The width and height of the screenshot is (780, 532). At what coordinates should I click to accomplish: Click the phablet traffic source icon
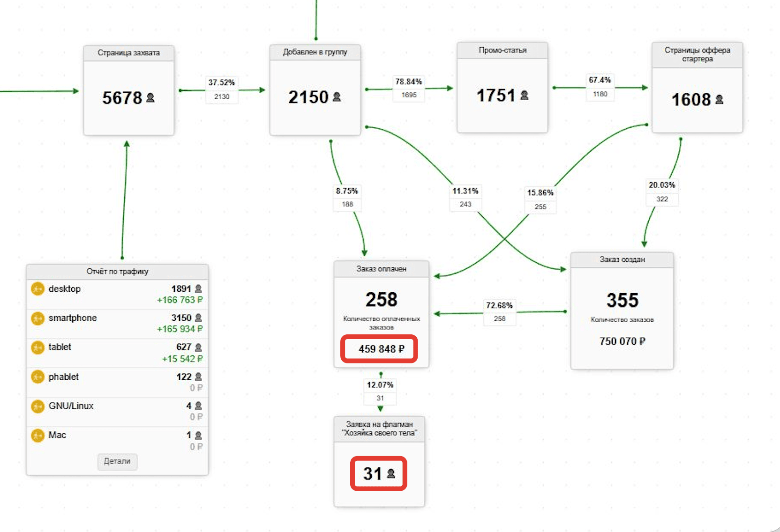[x=37, y=377]
